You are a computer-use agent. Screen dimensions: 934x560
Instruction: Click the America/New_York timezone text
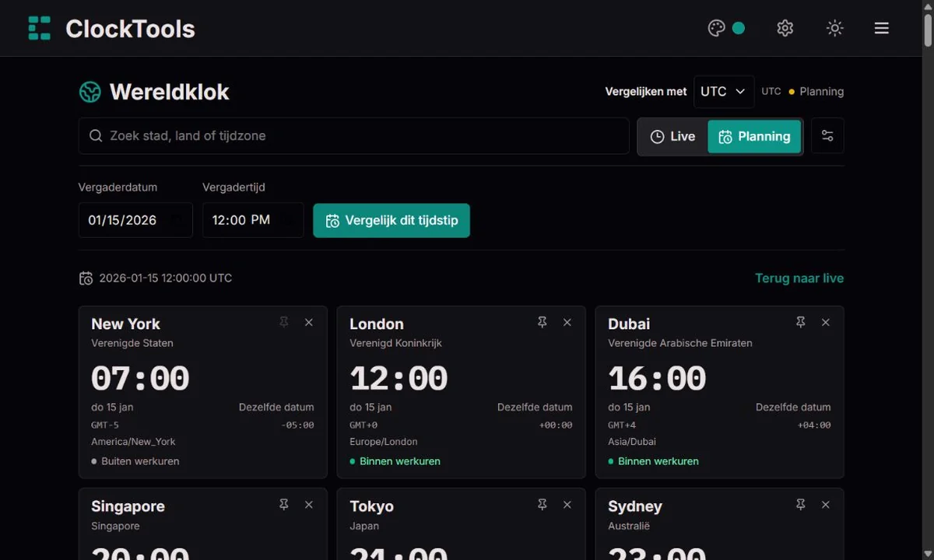(x=133, y=442)
